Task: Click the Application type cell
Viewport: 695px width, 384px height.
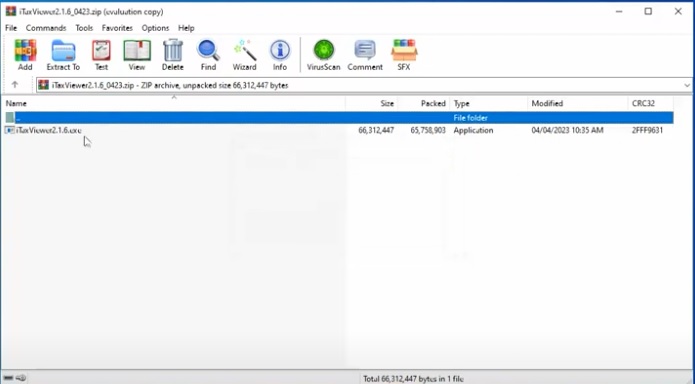Action: pos(473,130)
